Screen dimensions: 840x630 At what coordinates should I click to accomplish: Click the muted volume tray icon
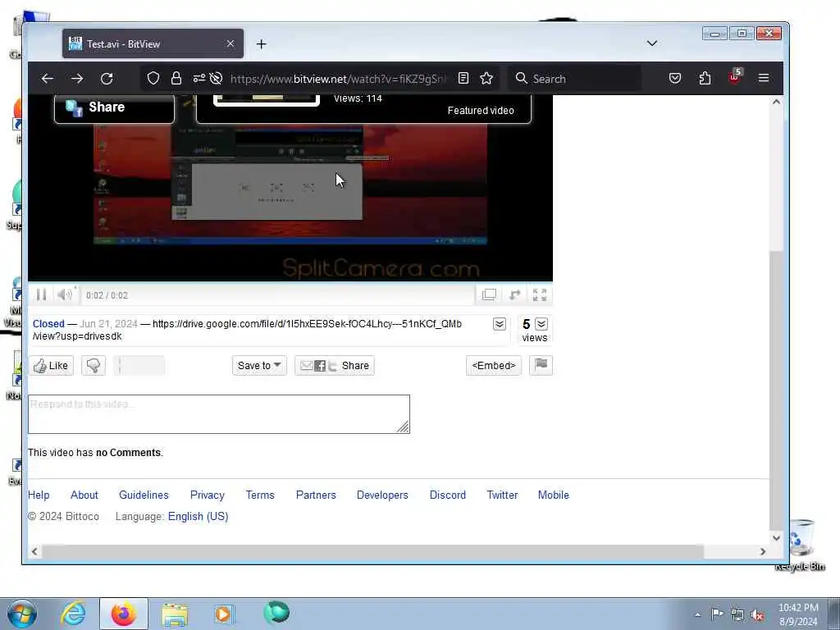[x=757, y=614]
